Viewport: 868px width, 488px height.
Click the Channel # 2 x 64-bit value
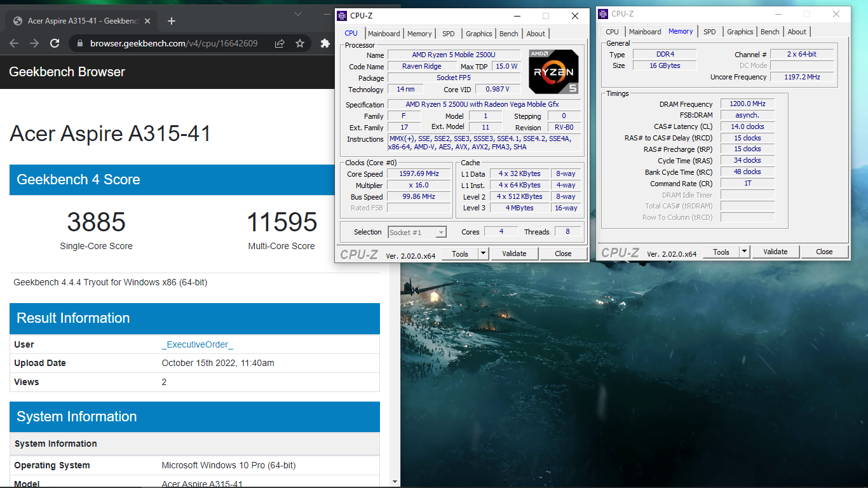(x=802, y=54)
